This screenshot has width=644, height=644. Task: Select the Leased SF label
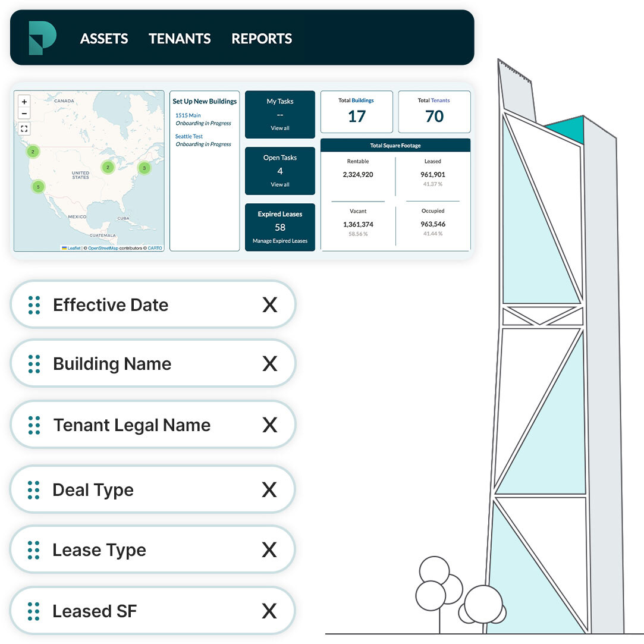point(95,611)
